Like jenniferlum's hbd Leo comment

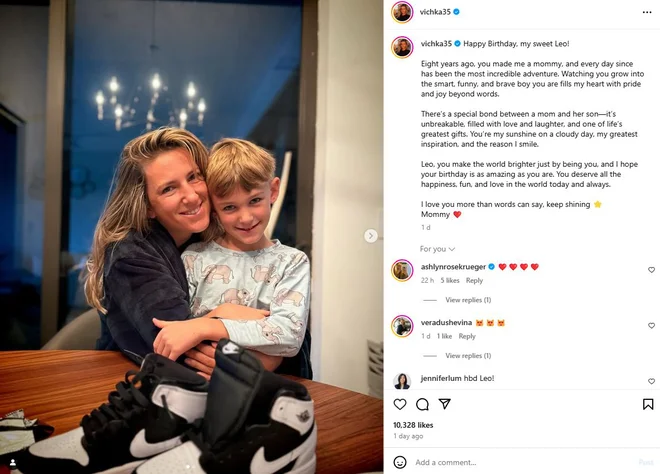(x=651, y=381)
